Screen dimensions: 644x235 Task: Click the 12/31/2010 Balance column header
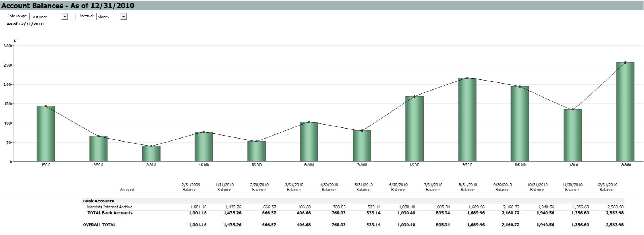point(607,187)
